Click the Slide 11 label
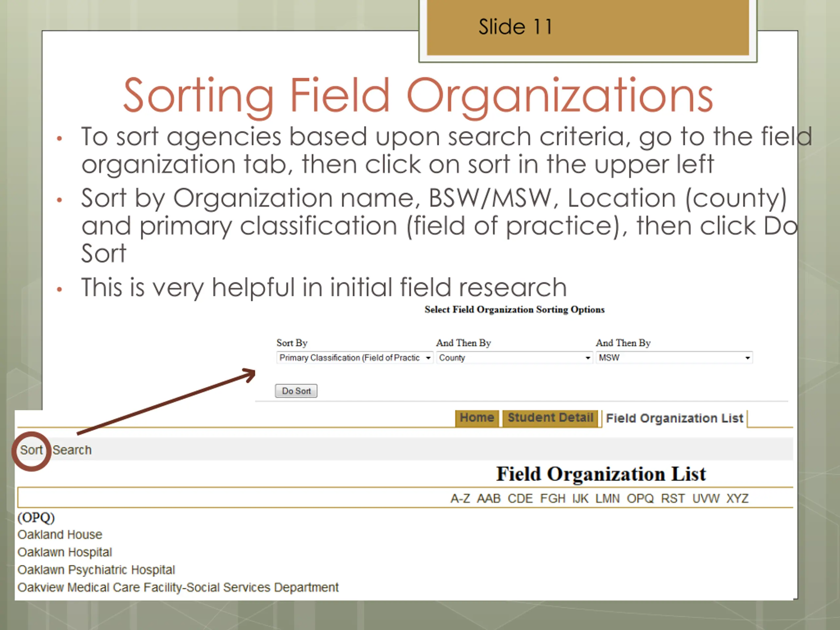This screenshot has height=630, width=840. click(515, 27)
